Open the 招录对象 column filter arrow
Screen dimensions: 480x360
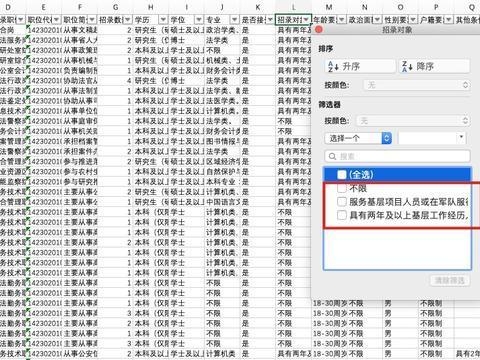[x=306, y=20]
